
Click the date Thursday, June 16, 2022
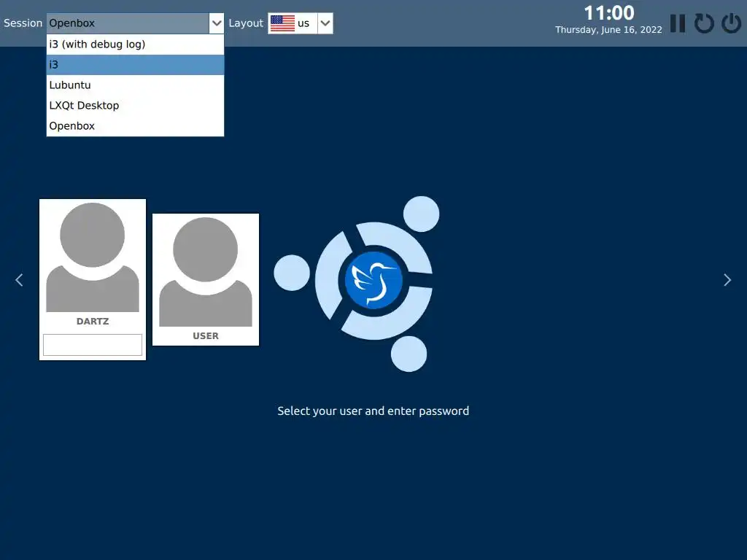[608, 29]
